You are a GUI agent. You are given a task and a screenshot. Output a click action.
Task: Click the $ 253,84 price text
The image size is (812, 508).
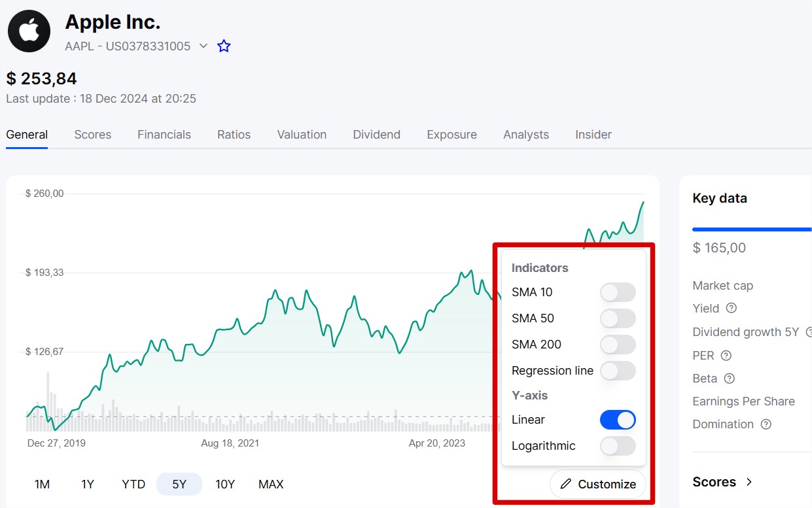point(42,79)
